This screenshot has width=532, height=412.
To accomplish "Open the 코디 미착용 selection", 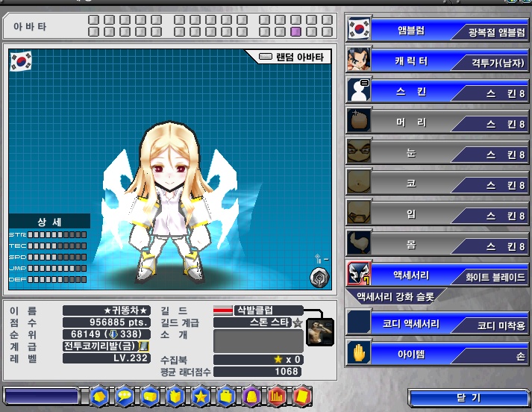I will pyautogui.click(x=492, y=326).
